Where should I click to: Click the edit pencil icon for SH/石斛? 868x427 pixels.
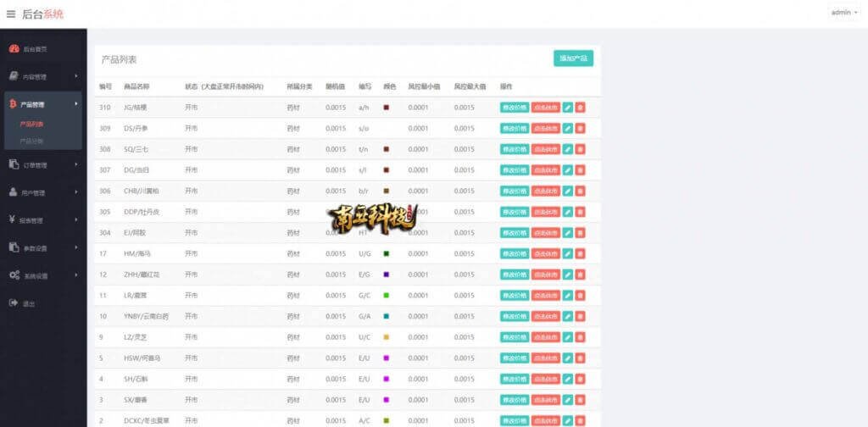(568, 379)
